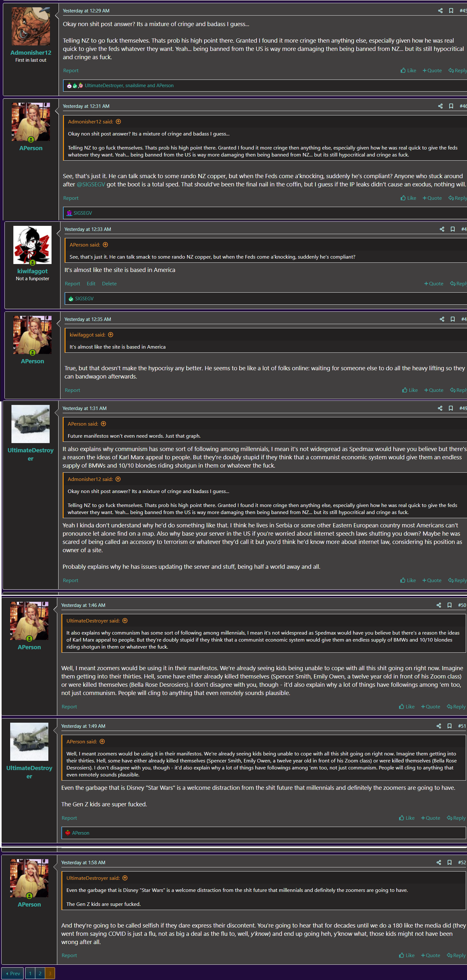Share post #50 using share icon

pos(439,605)
